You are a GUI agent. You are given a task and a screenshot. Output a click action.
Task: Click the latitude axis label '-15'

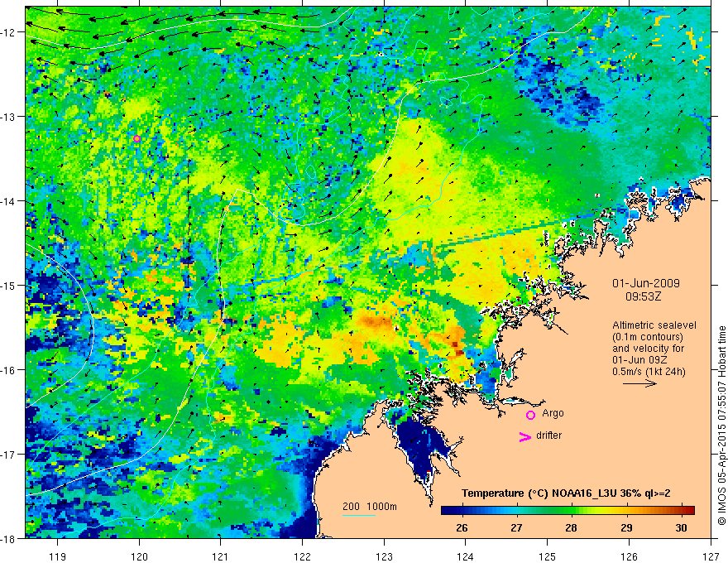(x=8, y=285)
